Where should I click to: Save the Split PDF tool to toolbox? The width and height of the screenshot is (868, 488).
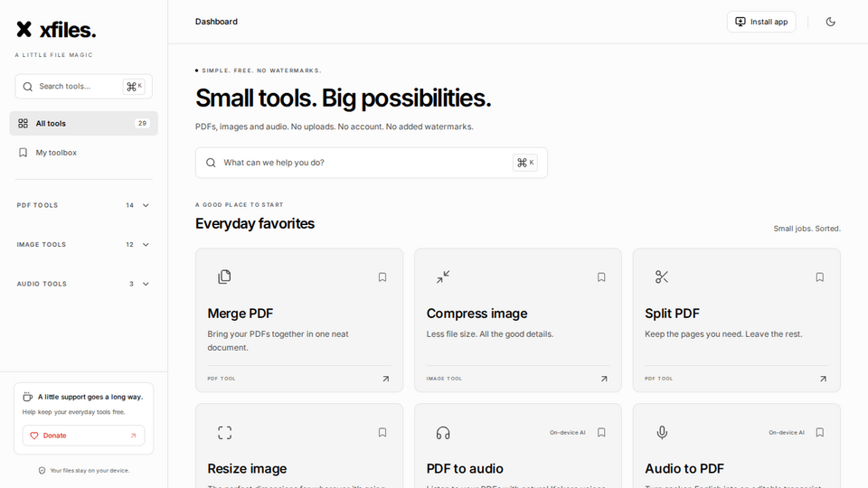click(820, 277)
